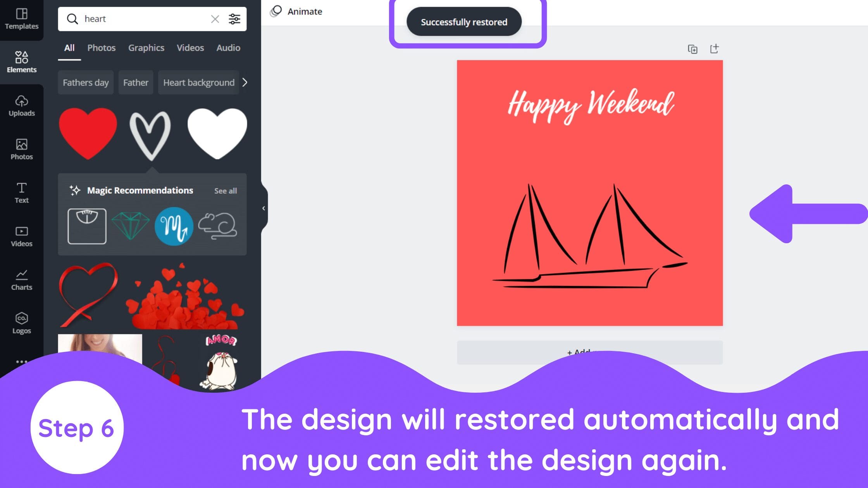Click the Photos panel icon

pos(21,148)
